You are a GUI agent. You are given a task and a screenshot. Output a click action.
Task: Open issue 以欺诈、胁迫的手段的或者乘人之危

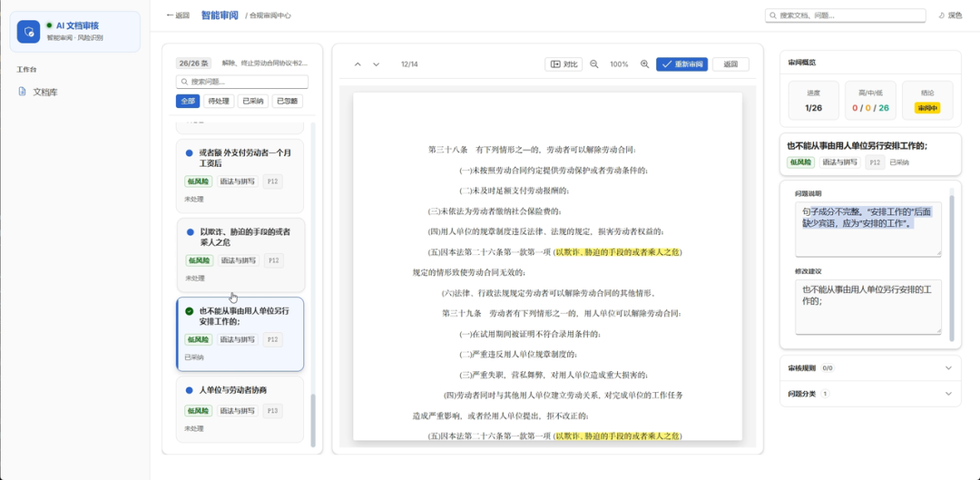pos(240,255)
